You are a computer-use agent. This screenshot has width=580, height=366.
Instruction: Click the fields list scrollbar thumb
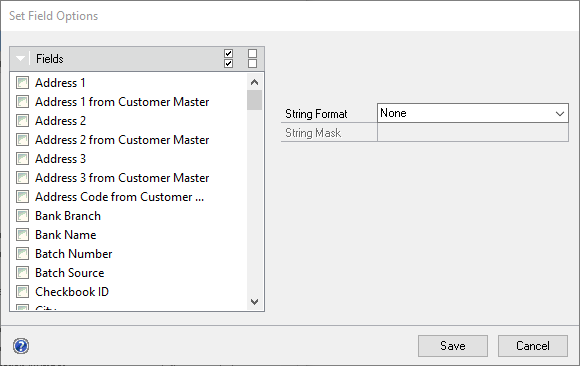(x=254, y=100)
